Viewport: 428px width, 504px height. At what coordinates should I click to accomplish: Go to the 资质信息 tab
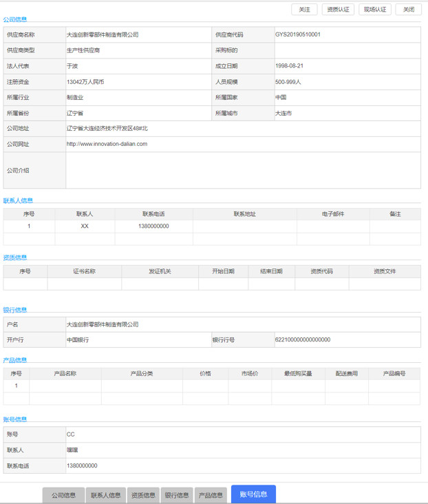[x=143, y=495]
